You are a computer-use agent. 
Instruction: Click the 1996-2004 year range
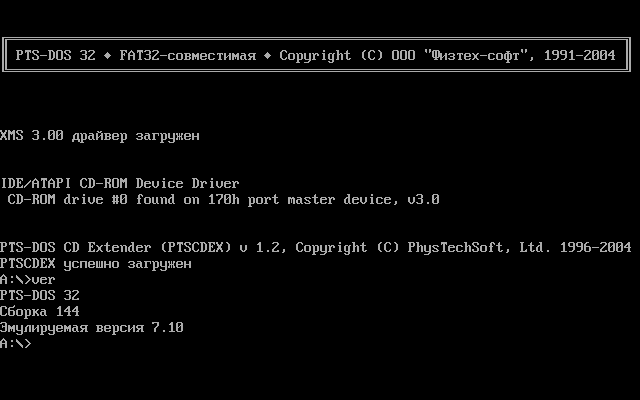tap(596, 247)
